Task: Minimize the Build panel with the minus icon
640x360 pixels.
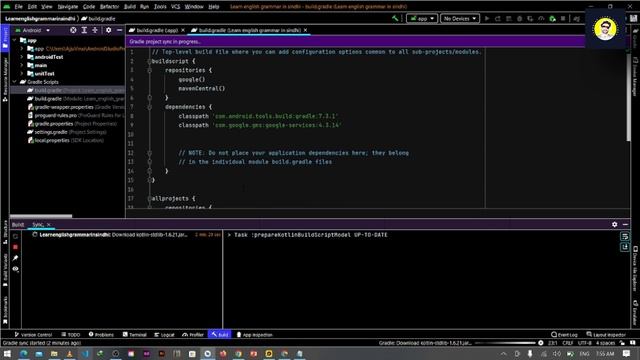Action: [x=625, y=224]
